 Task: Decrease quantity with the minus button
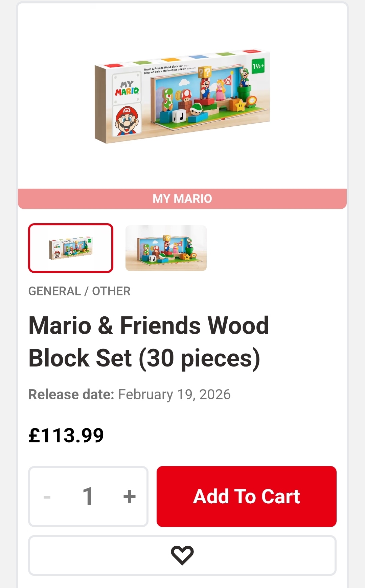click(x=47, y=497)
